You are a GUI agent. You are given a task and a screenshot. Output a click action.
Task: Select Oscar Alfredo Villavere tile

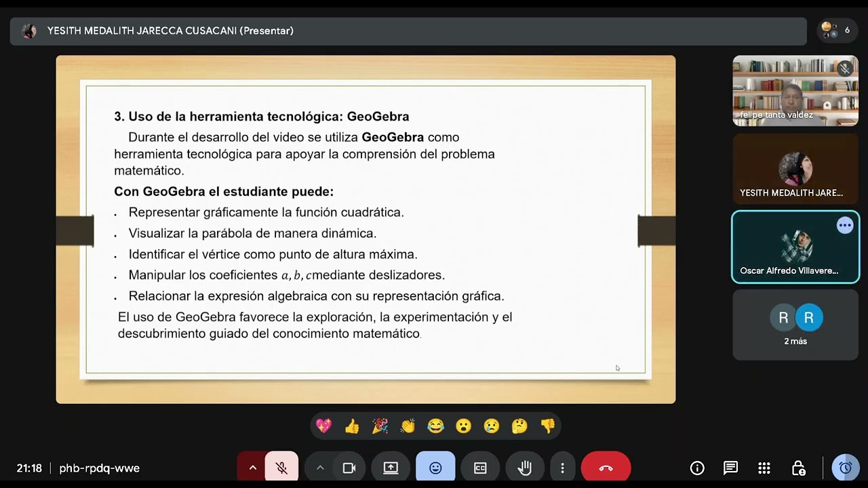tap(795, 247)
